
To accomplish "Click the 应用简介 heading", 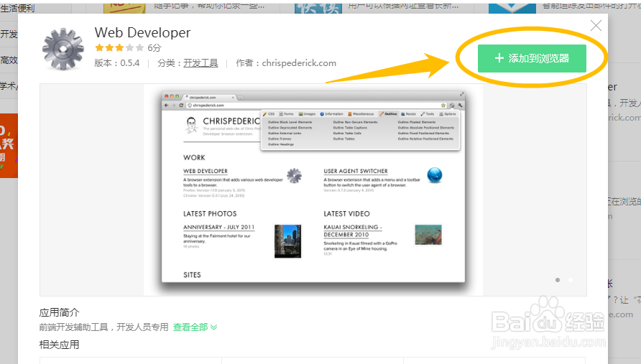I will (x=59, y=312).
